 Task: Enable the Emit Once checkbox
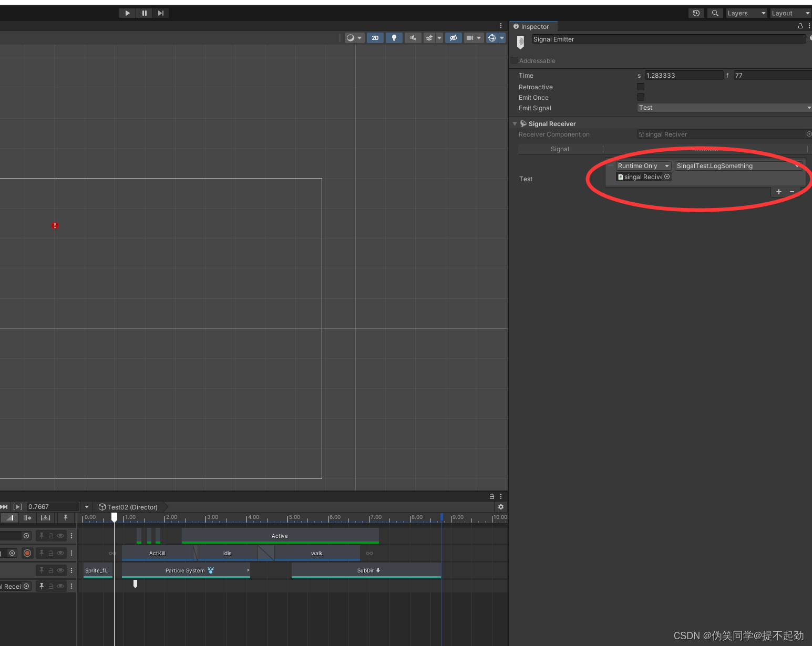pyautogui.click(x=640, y=97)
